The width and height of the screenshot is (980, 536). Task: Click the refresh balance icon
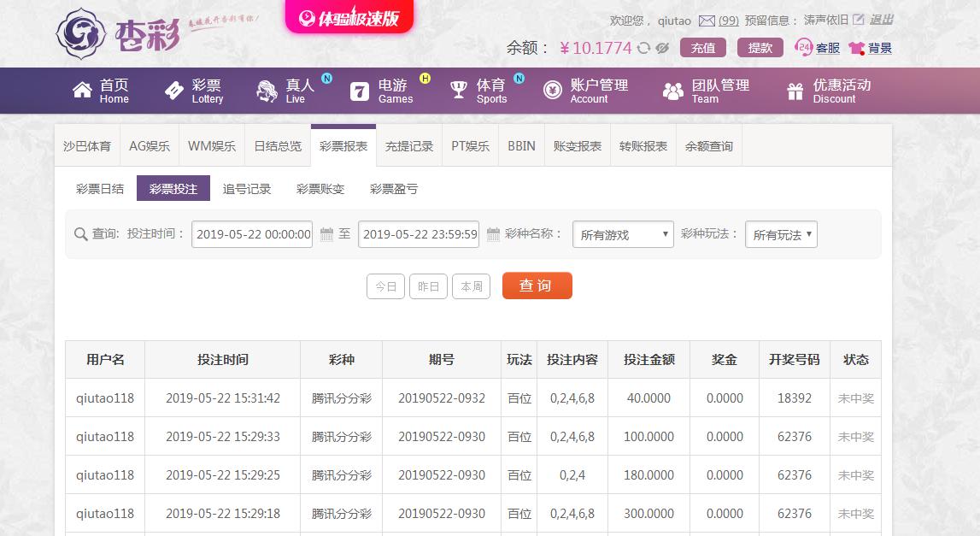coord(644,48)
